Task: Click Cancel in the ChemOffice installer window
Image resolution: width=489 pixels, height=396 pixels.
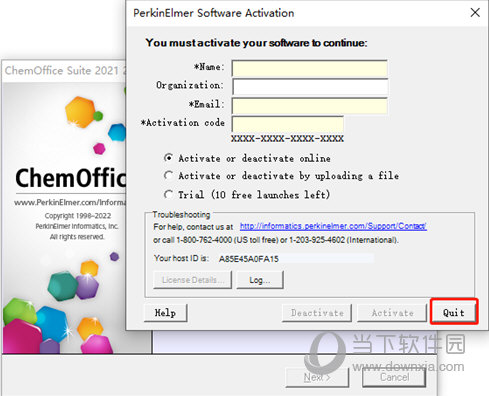Action: coord(394,377)
